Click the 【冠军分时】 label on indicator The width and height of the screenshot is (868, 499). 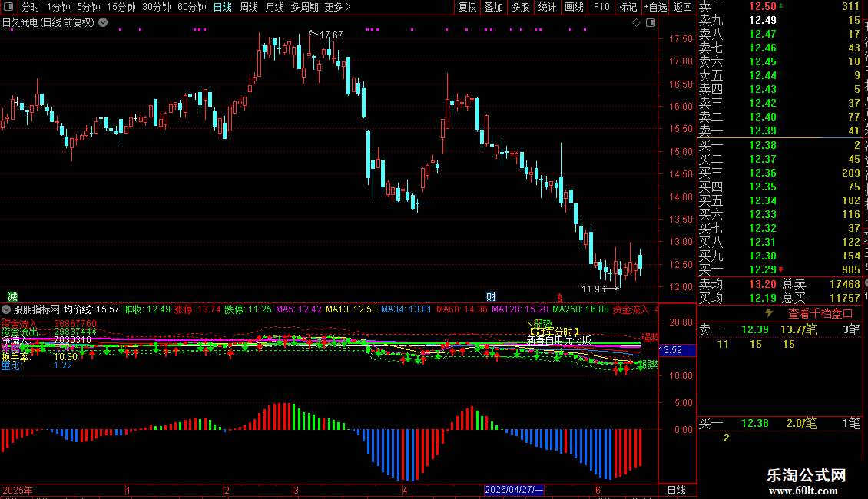(554, 332)
